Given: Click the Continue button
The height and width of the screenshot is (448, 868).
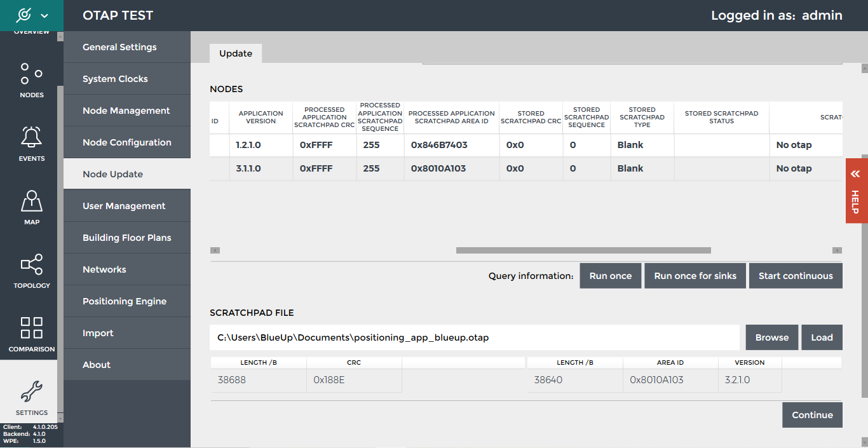Looking at the screenshot, I should pyautogui.click(x=812, y=415).
